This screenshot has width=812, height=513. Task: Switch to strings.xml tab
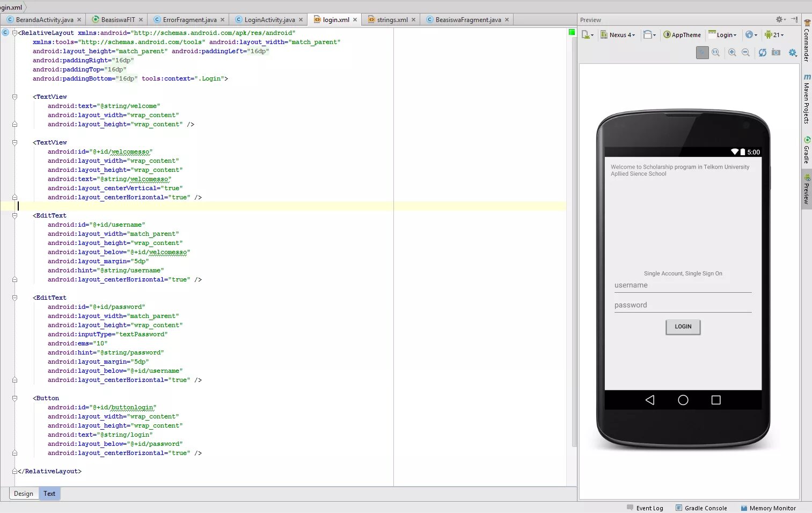pyautogui.click(x=392, y=20)
